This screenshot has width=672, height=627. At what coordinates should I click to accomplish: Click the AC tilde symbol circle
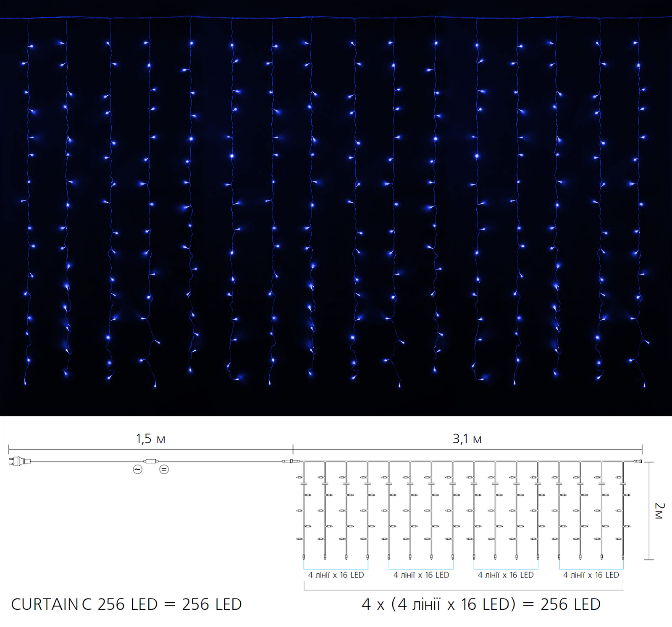pos(138,469)
